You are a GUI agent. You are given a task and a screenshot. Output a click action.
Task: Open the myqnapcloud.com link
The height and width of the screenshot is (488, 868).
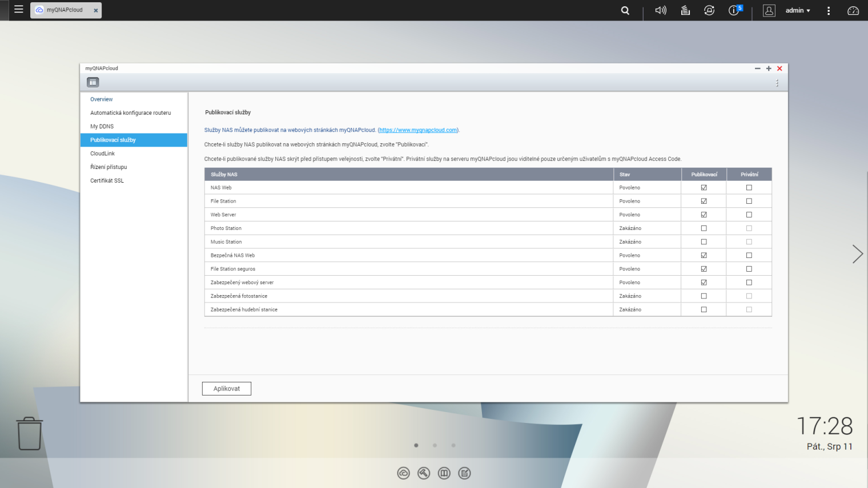(x=418, y=130)
